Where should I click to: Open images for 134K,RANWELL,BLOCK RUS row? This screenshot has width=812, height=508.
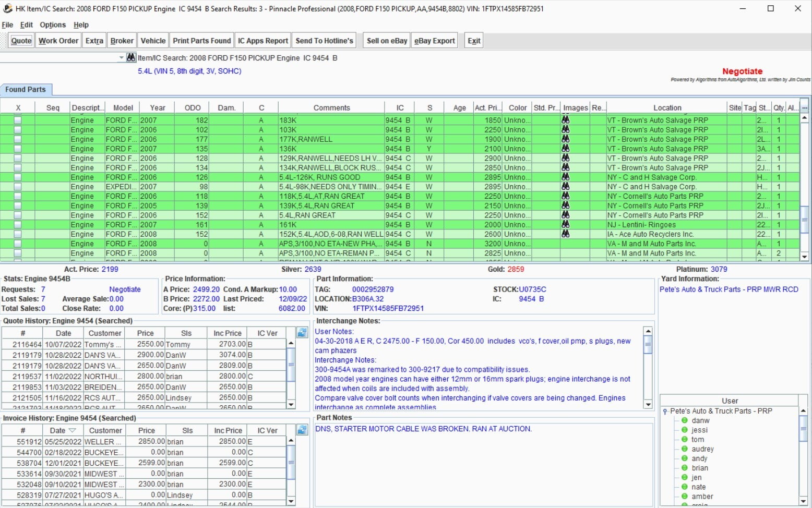[x=565, y=167]
